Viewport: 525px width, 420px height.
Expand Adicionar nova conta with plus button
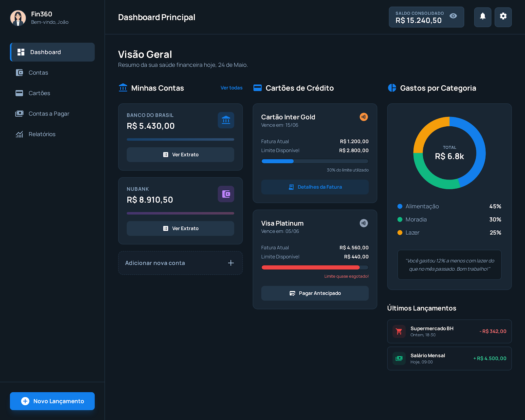pos(231,263)
